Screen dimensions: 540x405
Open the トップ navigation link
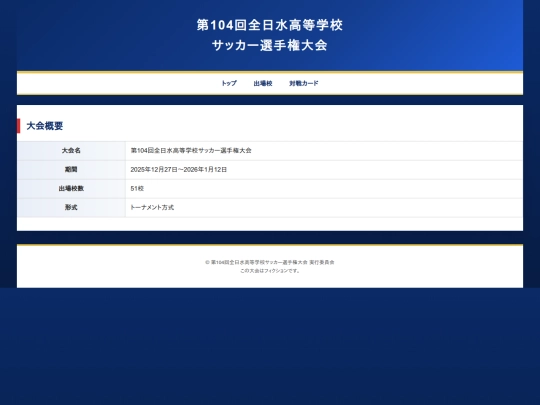click(x=229, y=83)
